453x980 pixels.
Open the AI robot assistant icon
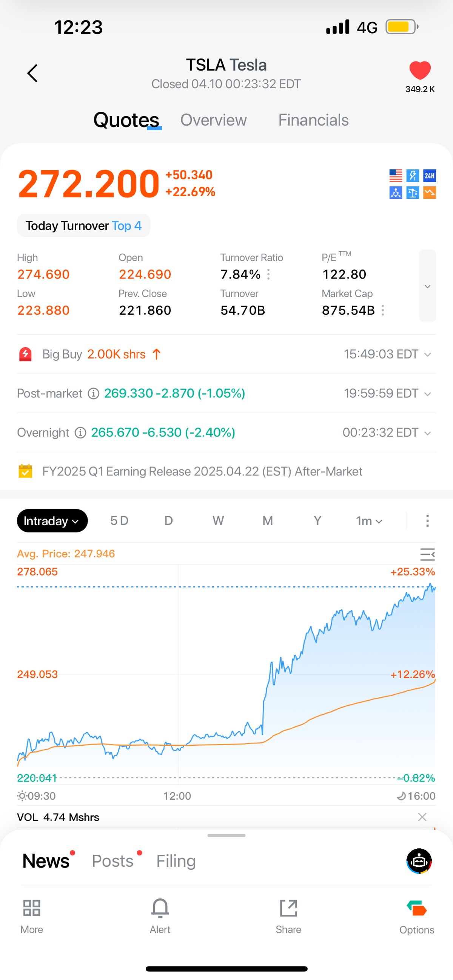(419, 861)
